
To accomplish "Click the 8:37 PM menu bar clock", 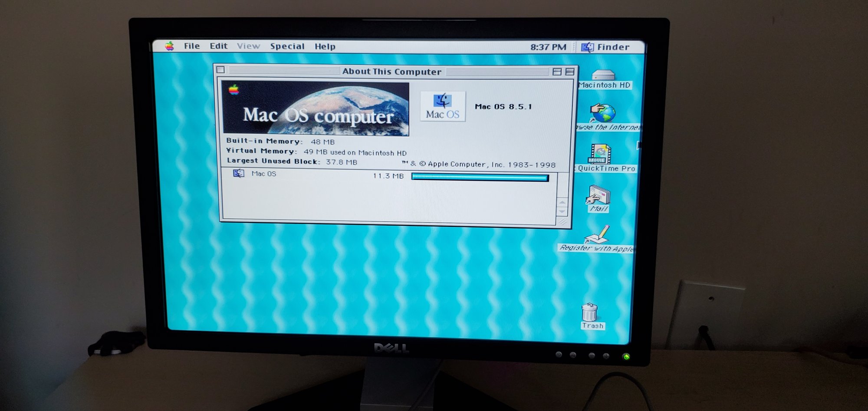I will [548, 47].
